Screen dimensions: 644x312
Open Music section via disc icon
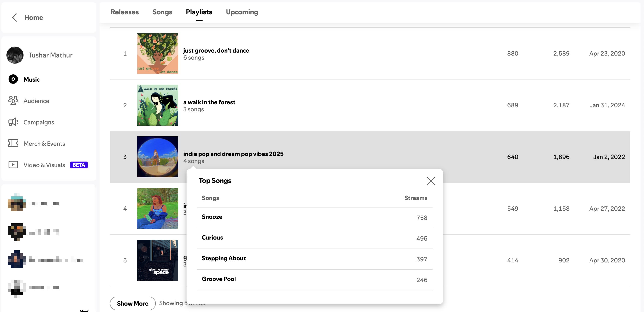click(x=13, y=79)
